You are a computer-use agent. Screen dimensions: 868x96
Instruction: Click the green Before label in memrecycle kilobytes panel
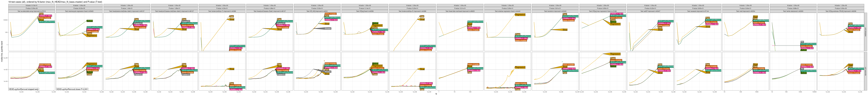(x=90, y=21)
